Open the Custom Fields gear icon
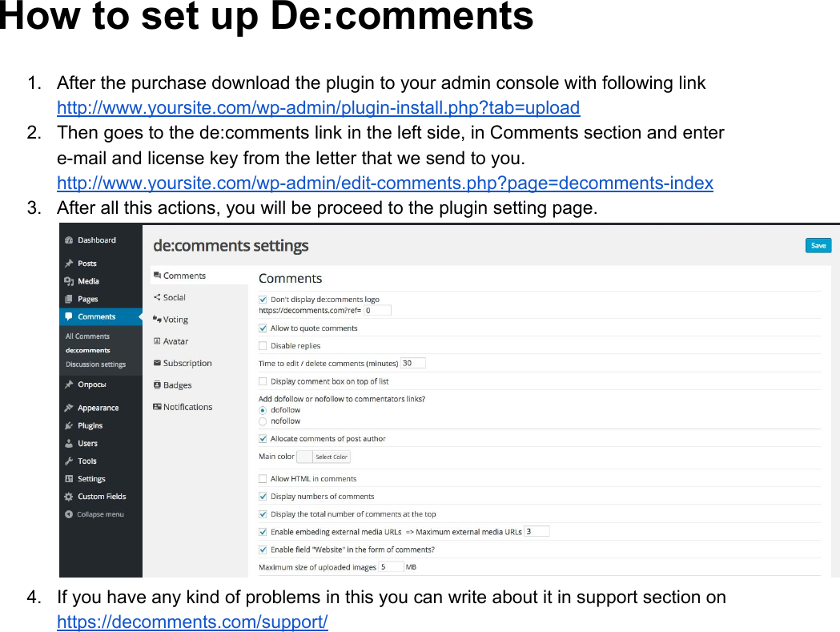 pyautogui.click(x=70, y=496)
